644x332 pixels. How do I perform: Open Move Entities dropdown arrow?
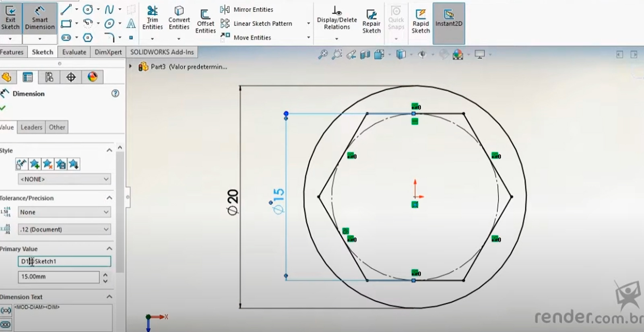tap(309, 37)
